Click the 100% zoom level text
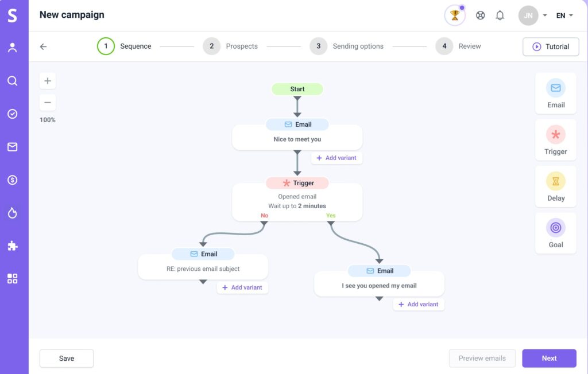 pyautogui.click(x=48, y=120)
